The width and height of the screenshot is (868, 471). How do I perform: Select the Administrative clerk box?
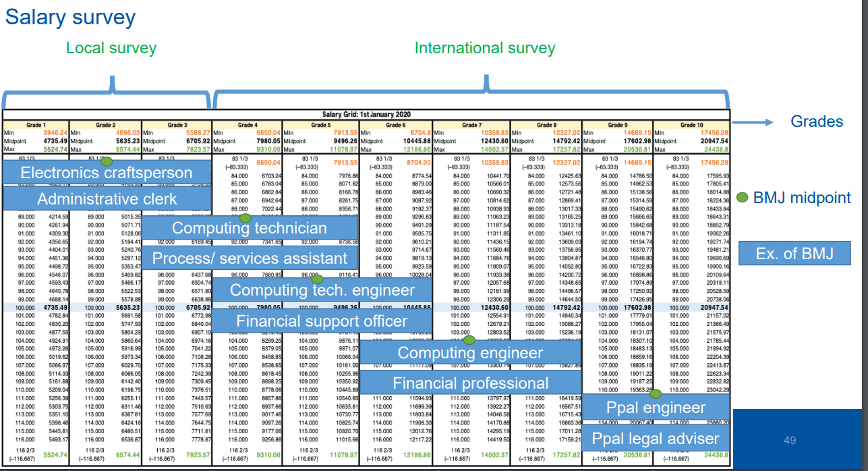107,198
